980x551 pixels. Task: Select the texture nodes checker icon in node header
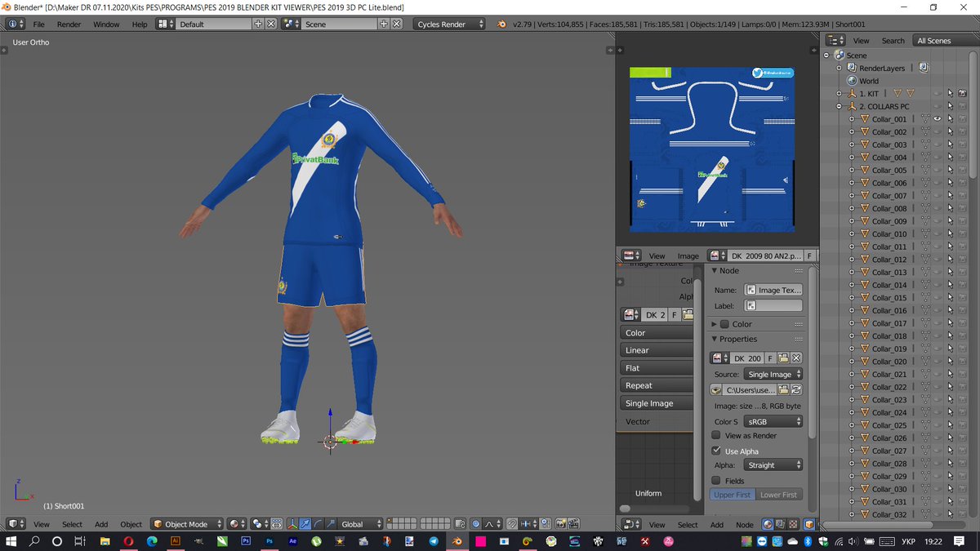pos(795,525)
